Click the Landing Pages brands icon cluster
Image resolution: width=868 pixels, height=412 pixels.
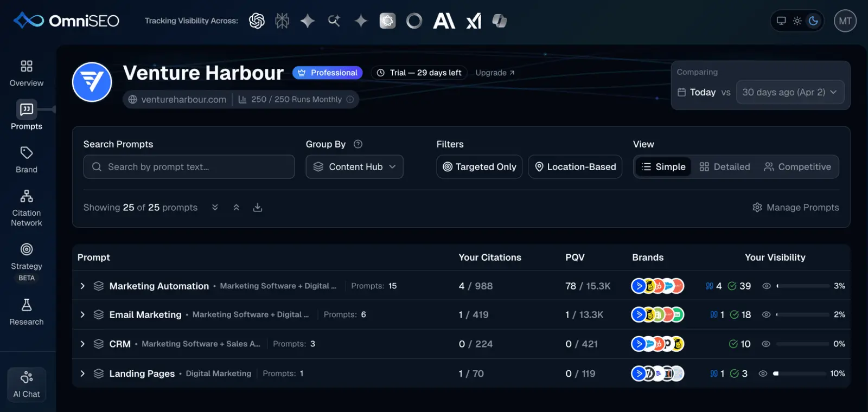[x=658, y=374]
